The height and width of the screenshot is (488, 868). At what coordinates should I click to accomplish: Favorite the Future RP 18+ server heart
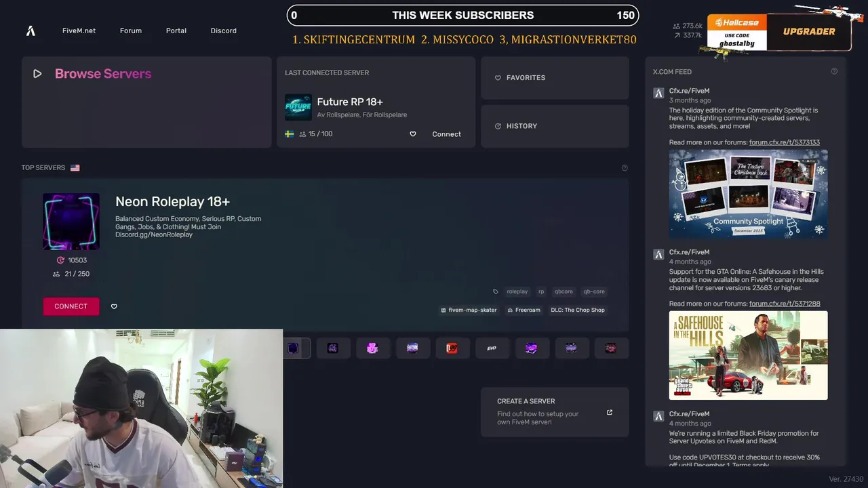[x=412, y=134]
